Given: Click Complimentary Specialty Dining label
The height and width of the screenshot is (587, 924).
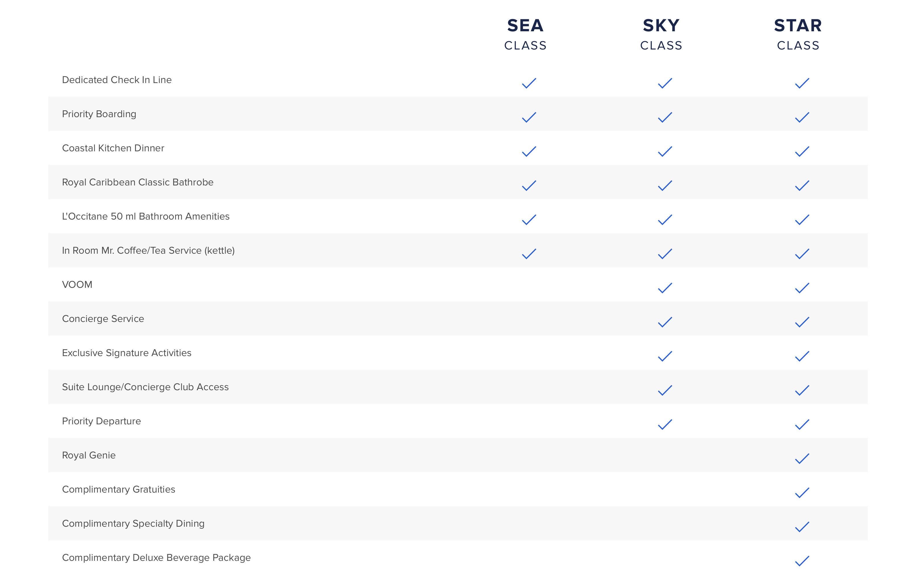Looking at the screenshot, I should pos(133,524).
